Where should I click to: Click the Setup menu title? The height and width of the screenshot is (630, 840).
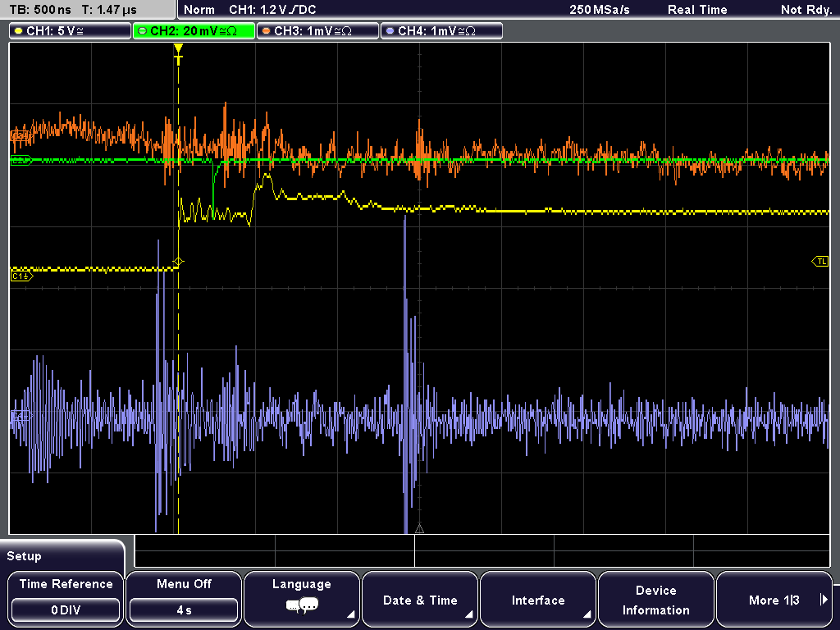pos(24,556)
